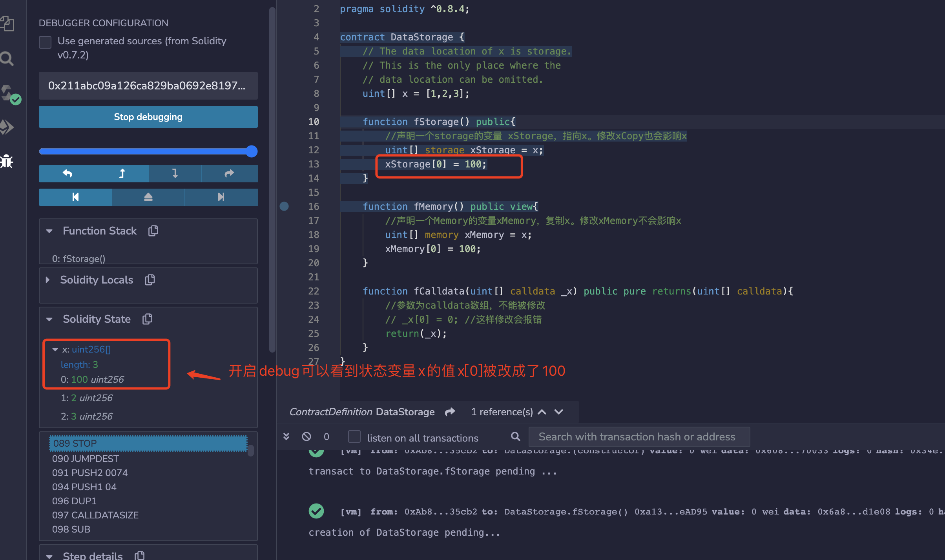Copy the Function Stack contents
Image resolution: width=945 pixels, height=560 pixels.
(x=153, y=231)
